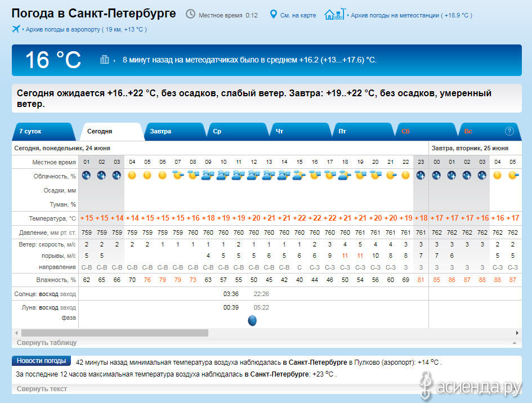Collapse table via Свернуть таблицу
The height and width of the screenshot is (403, 532).
coord(47,343)
